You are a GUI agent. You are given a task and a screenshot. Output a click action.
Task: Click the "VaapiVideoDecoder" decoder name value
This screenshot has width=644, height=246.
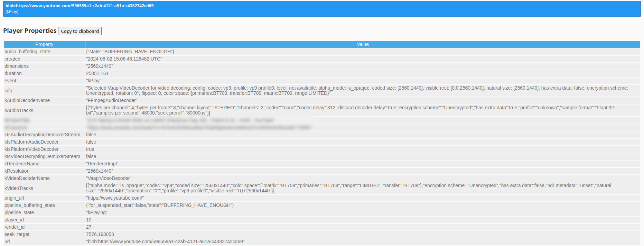pos(109,178)
